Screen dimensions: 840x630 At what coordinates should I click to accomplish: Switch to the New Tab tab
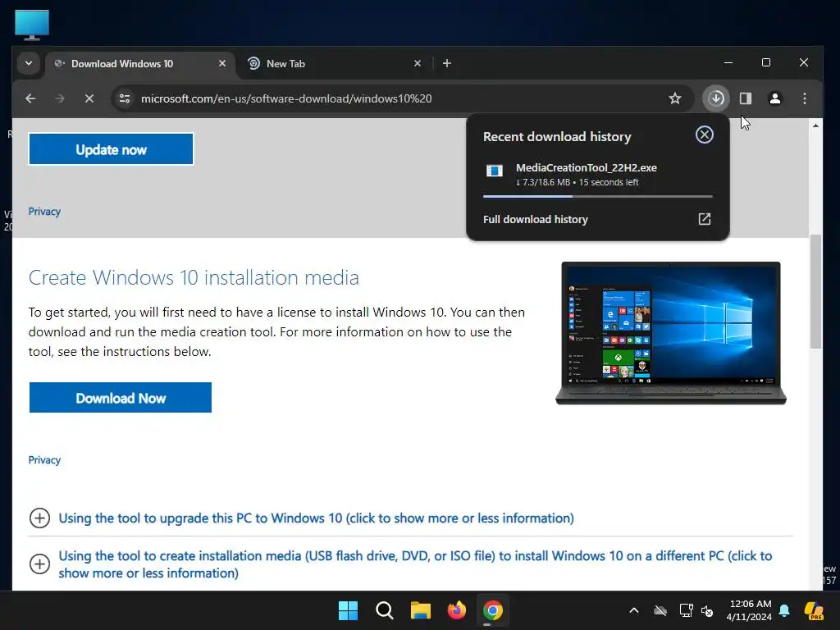tap(334, 64)
